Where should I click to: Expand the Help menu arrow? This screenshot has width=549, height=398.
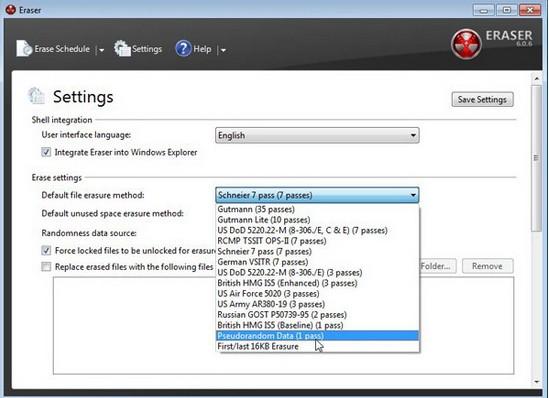point(223,50)
